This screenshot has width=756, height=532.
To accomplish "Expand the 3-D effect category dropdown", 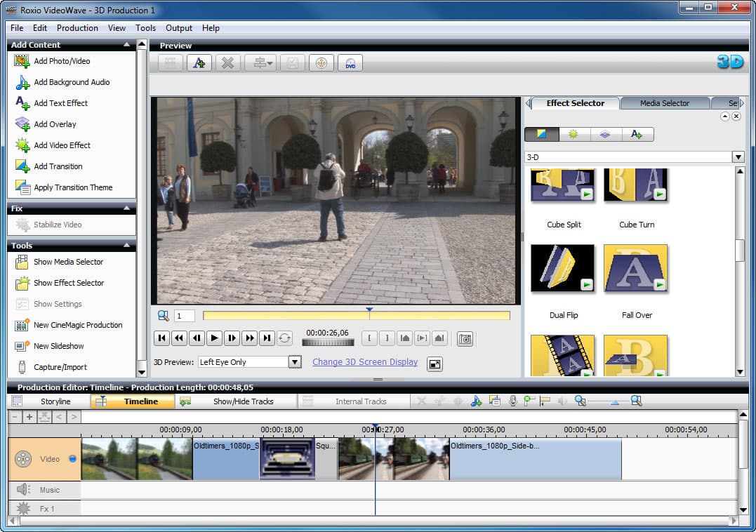I will [x=738, y=157].
